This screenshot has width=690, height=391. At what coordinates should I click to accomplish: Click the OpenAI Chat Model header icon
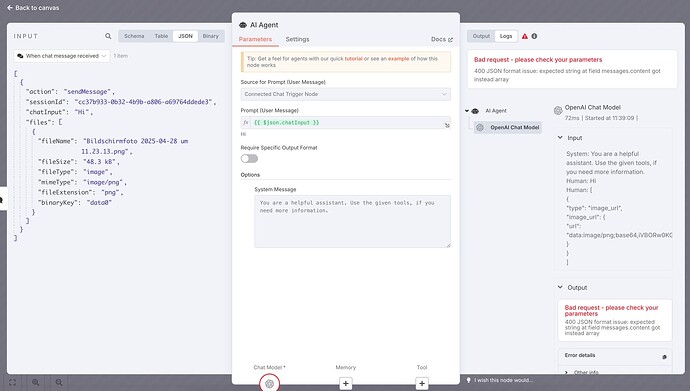tap(558, 110)
